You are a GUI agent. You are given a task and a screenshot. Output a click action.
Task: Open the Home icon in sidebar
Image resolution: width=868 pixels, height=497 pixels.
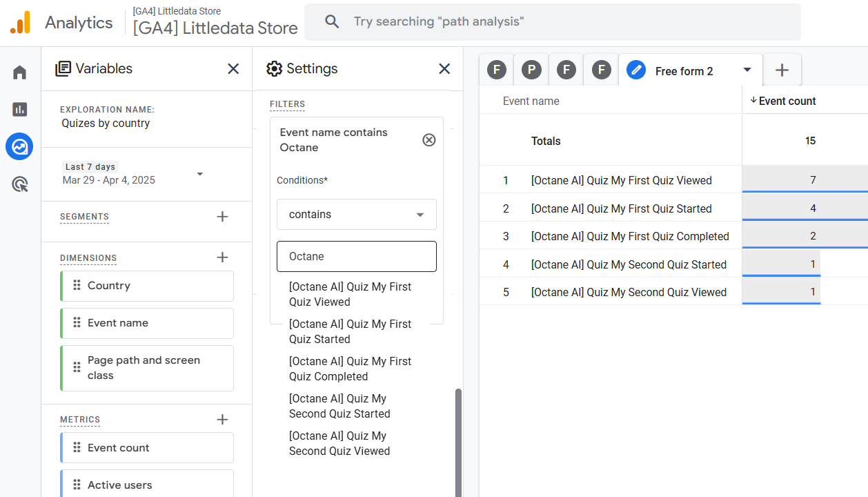20,72
